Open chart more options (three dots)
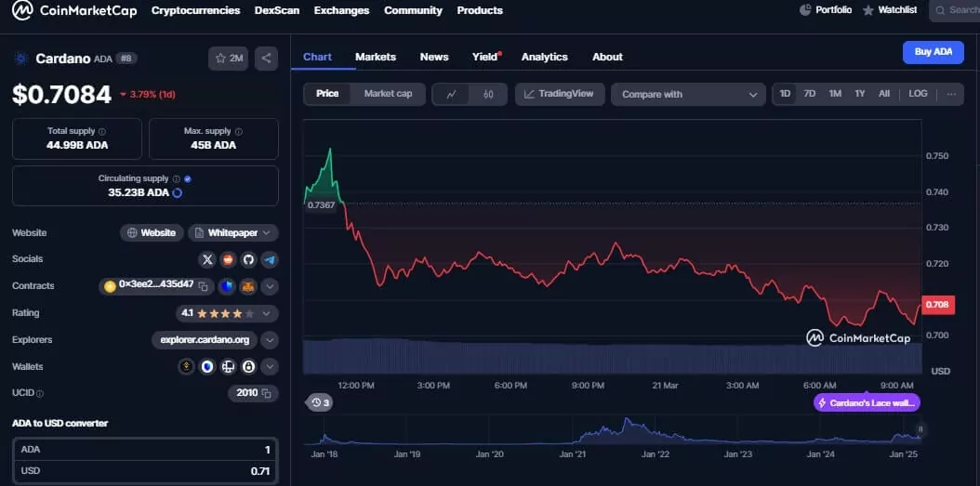The image size is (980, 486). point(951,95)
